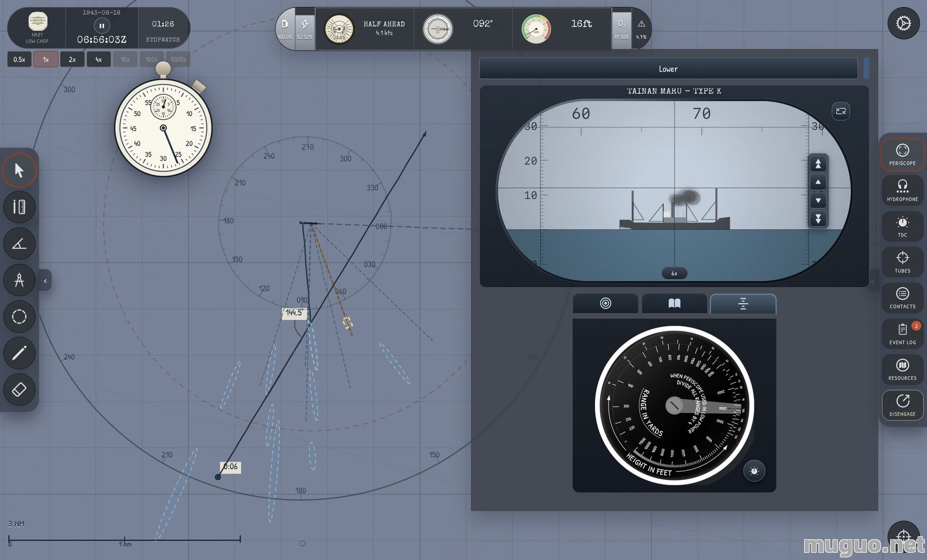The image size is (927, 560).
Task: Click the Lower periscope button
Action: 668,69
